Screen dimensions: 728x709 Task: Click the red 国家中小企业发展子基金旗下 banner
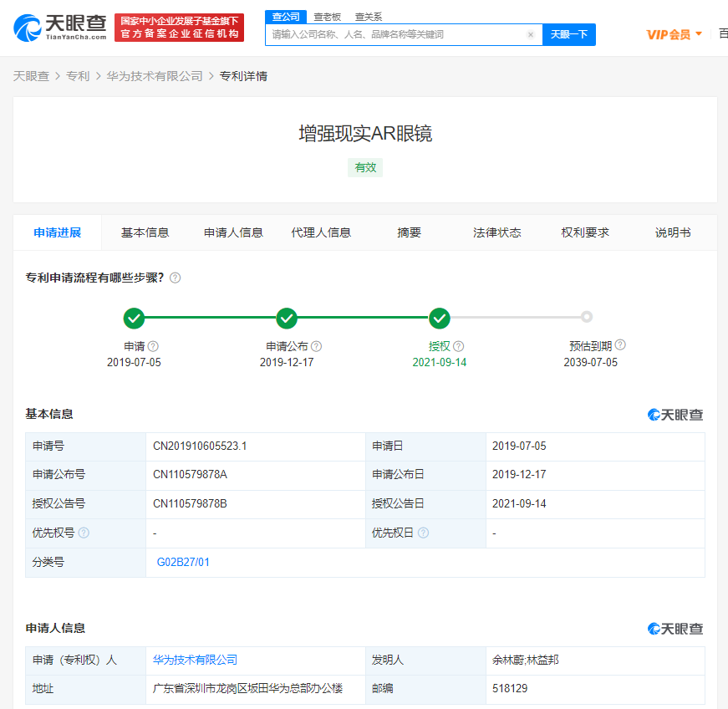(x=179, y=28)
